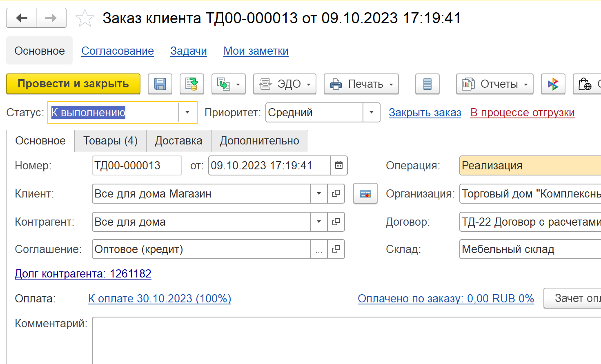Image resolution: width=601 pixels, height=364 pixels.
Task: Click the Статус field with К выполнению
Action: tap(114, 112)
